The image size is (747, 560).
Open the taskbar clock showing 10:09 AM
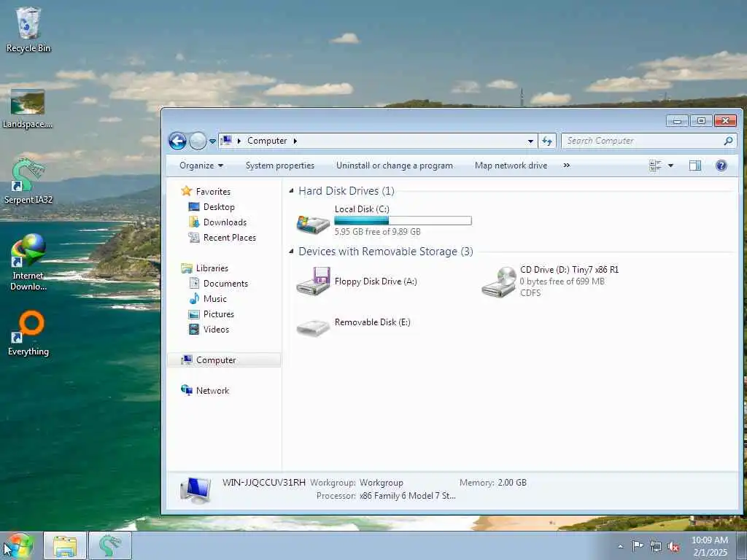[710, 546]
